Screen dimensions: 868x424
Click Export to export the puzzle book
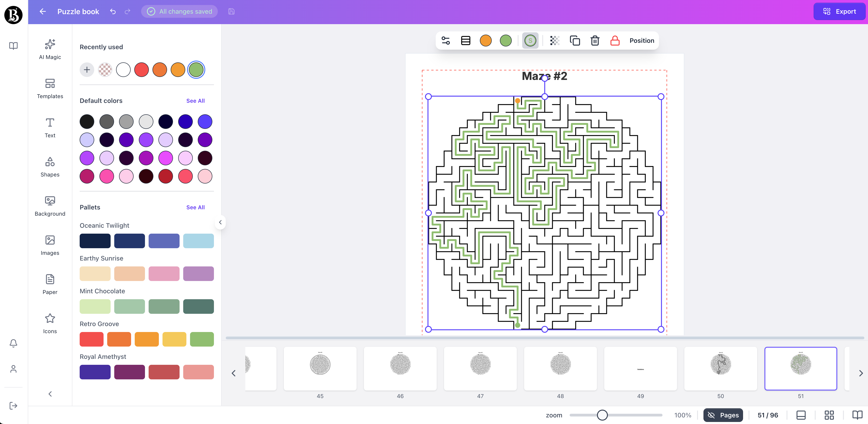pyautogui.click(x=839, y=11)
